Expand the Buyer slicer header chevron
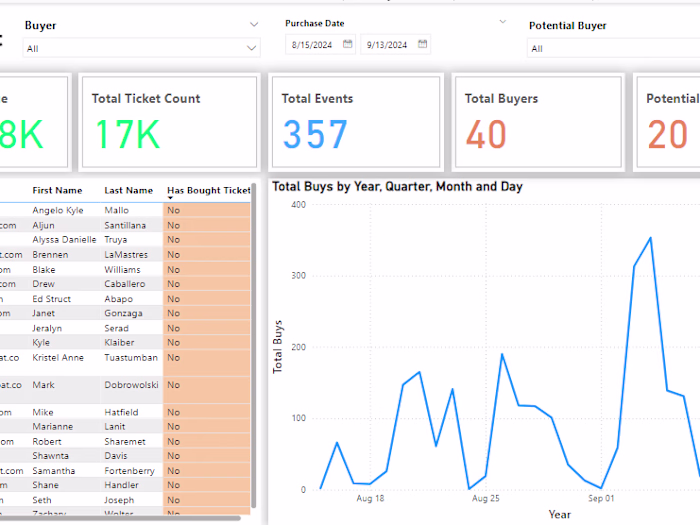The image size is (700, 525). 254,25
